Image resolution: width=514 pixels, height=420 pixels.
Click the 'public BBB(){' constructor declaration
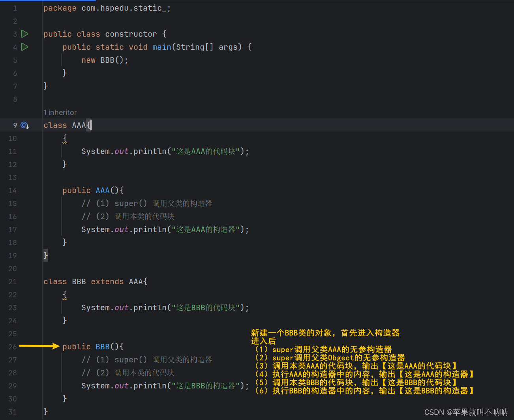pos(93,347)
